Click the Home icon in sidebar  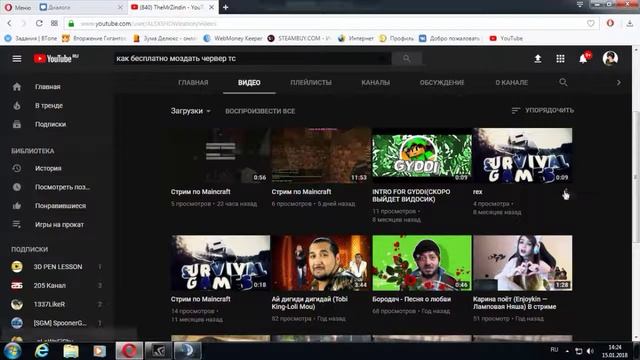click(x=17, y=87)
